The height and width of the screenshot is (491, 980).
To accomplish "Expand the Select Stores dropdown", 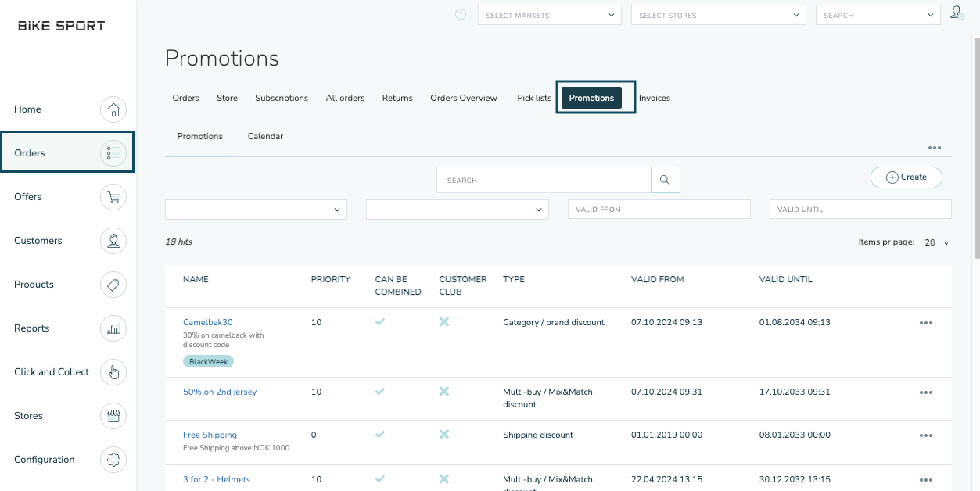I will point(718,15).
